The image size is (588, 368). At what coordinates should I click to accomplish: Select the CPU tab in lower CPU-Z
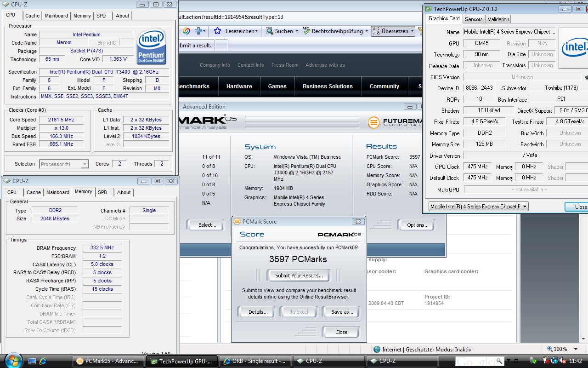[x=12, y=192]
